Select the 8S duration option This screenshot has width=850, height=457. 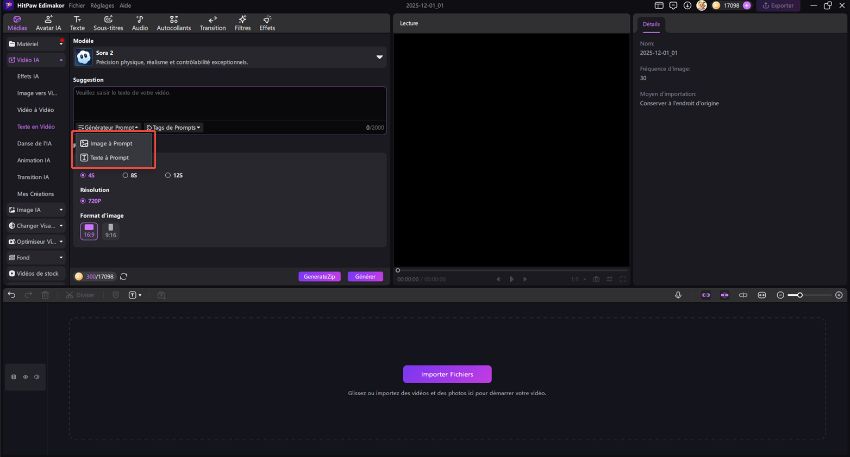tap(130, 175)
